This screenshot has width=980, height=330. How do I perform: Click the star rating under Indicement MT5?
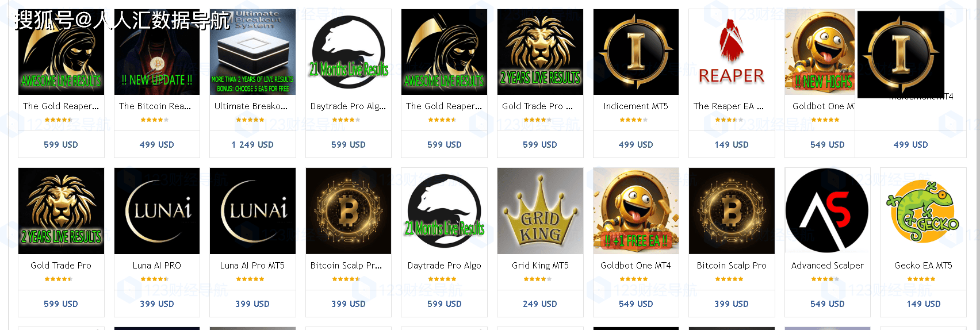point(634,120)
